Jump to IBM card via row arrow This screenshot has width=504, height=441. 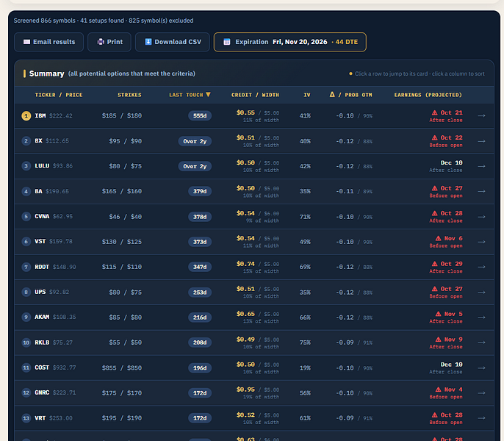pos(481,116)
